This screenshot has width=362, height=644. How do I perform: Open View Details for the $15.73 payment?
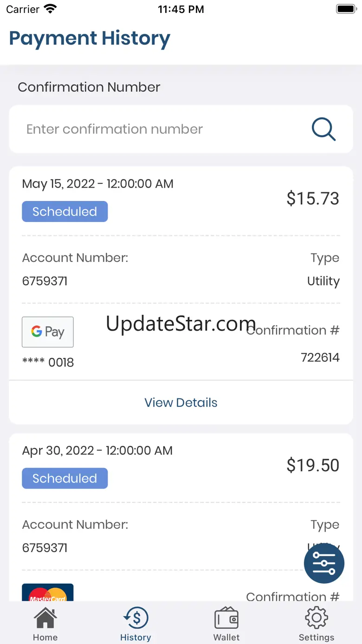181,403
